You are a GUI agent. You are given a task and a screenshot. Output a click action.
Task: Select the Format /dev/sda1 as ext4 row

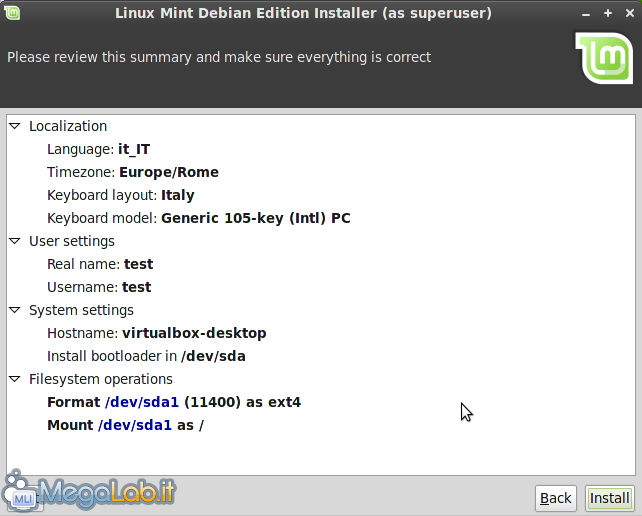[173, 402]
